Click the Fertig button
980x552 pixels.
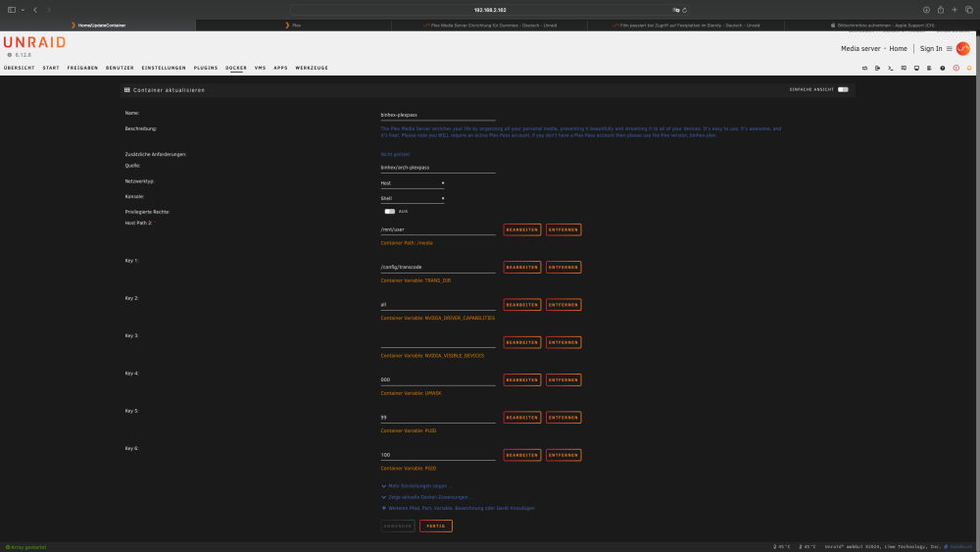tap(436, 526)
